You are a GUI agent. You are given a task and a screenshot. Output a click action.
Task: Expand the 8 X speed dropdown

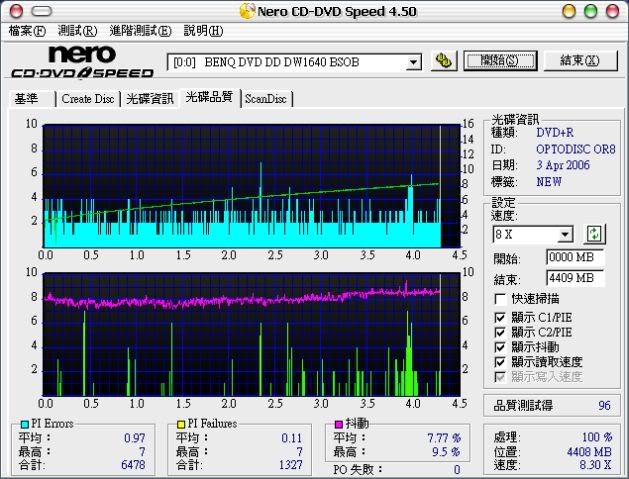coord(565,234)
